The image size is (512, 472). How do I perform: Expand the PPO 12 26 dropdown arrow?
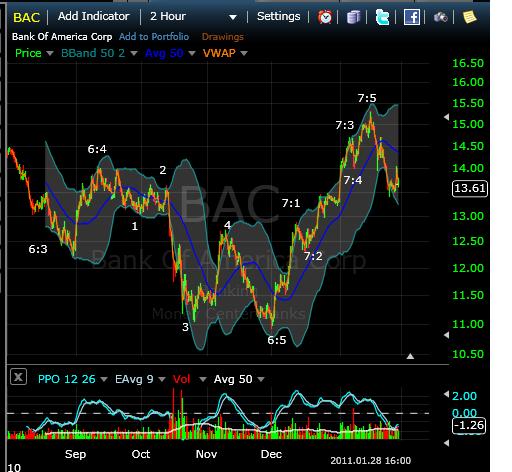click(x=104, y=379)
